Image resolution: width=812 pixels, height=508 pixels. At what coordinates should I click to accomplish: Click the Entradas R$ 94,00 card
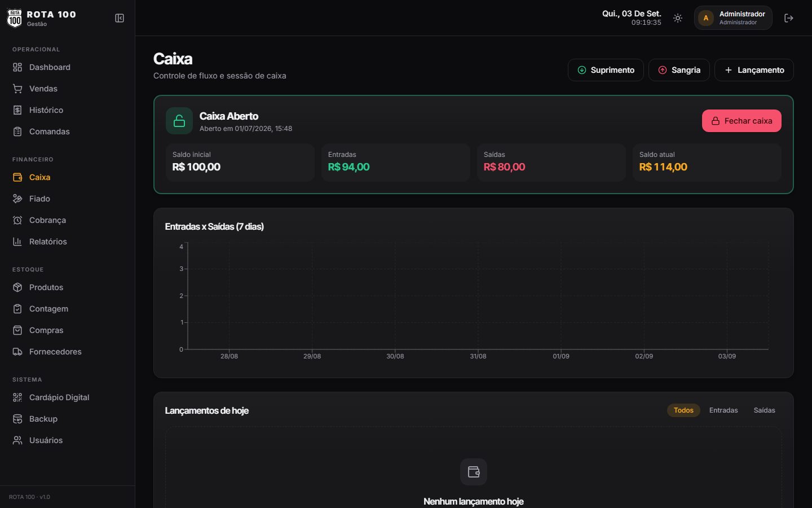click(396, 163)
